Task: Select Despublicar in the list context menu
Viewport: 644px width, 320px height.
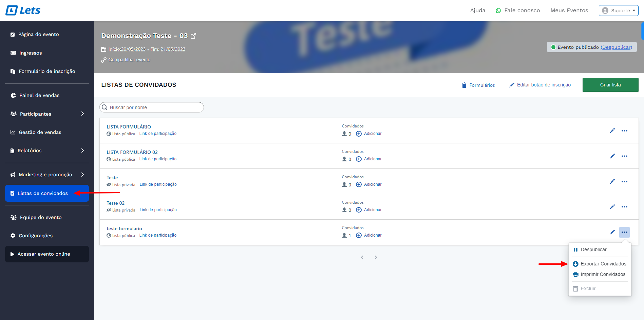Action: tap(593, 249)
